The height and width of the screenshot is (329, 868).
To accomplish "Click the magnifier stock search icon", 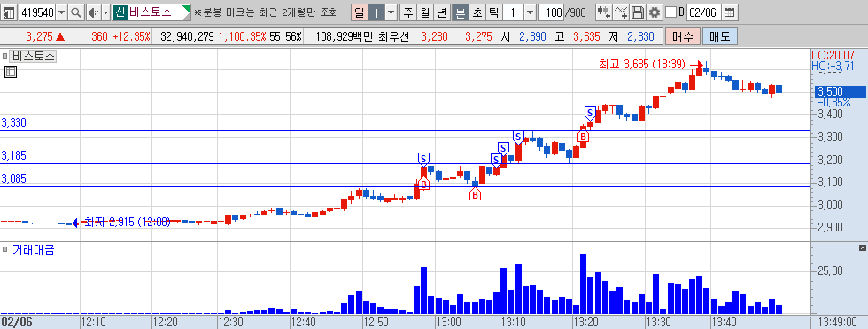I will (76, 12).
